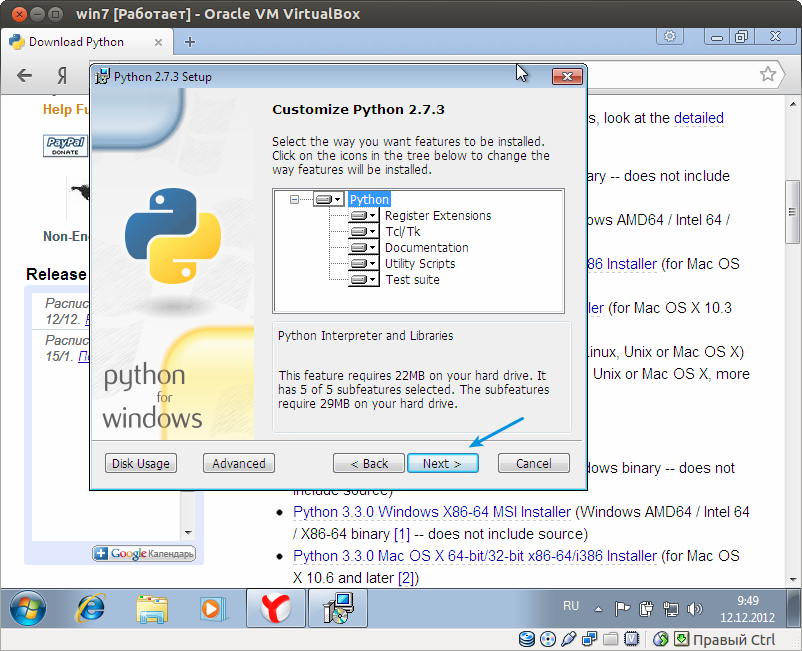Open footnote [2] link

point(406,578)
